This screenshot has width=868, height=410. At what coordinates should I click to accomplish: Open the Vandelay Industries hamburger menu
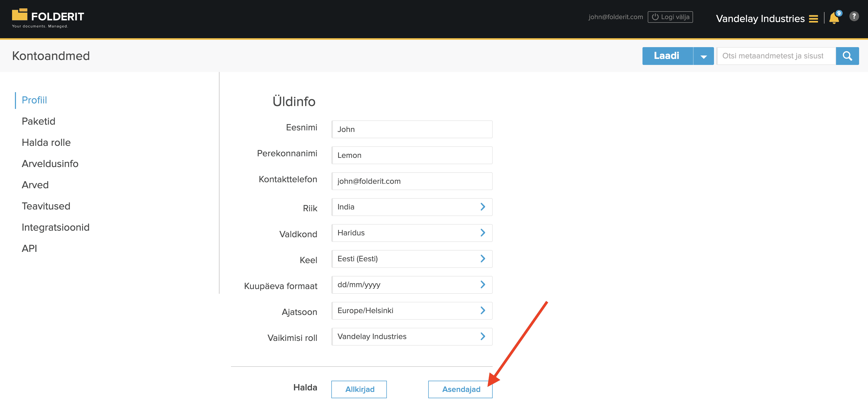point(814,19)
